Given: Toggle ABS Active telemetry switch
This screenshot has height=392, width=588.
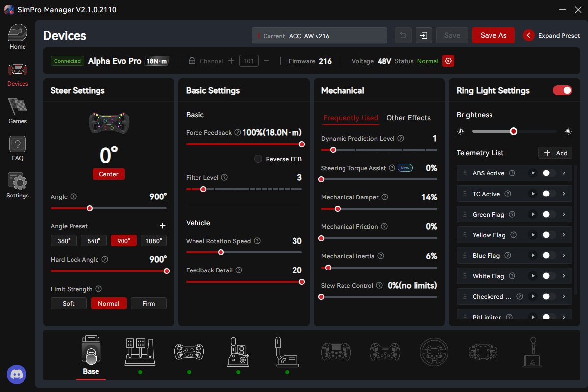Looking at the screenshot, I should [x=549, y=173].
